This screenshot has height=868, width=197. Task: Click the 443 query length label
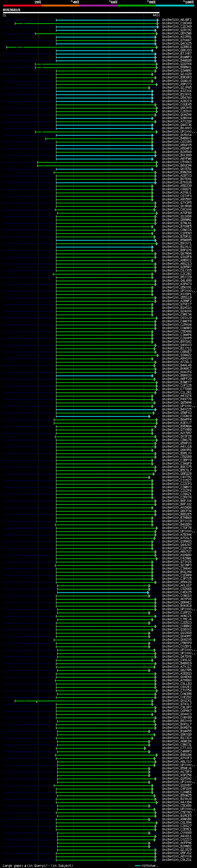pyautogui.click(x=155, y=15)
